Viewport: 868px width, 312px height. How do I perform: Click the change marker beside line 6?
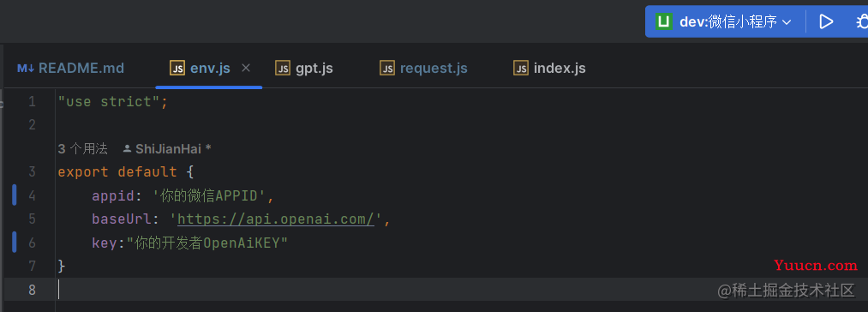point(15,243)
